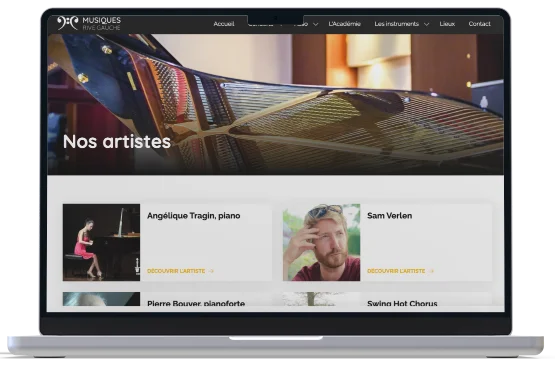The height and width of the screenshot is (365, 555).
Task: Click Découvrir l'artiste under Sam Verlen
Action: [396, 271]
